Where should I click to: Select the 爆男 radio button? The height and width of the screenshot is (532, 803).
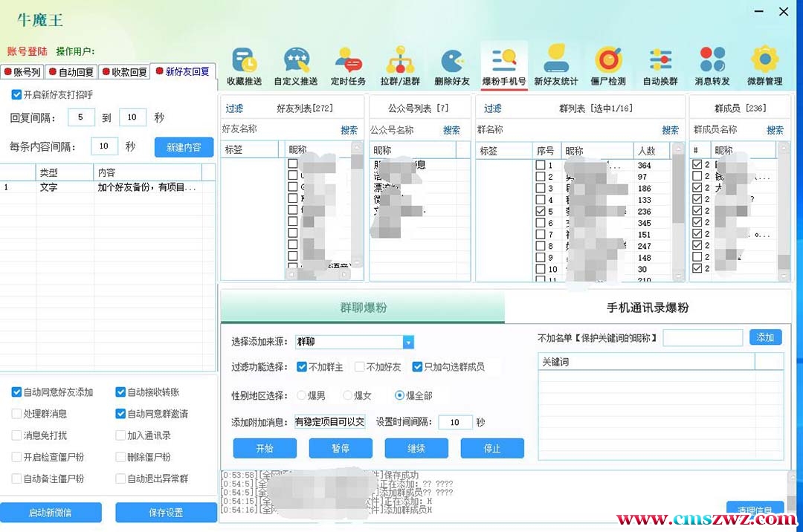coord(302,395)
